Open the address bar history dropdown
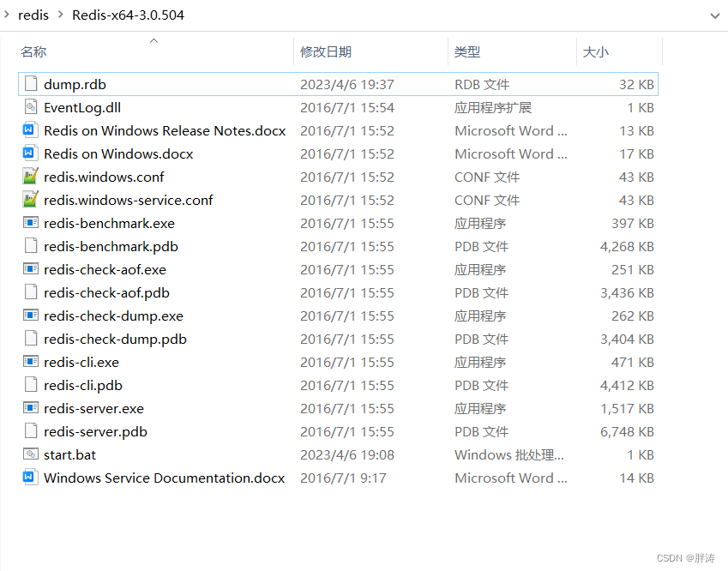 coord(715,15)
